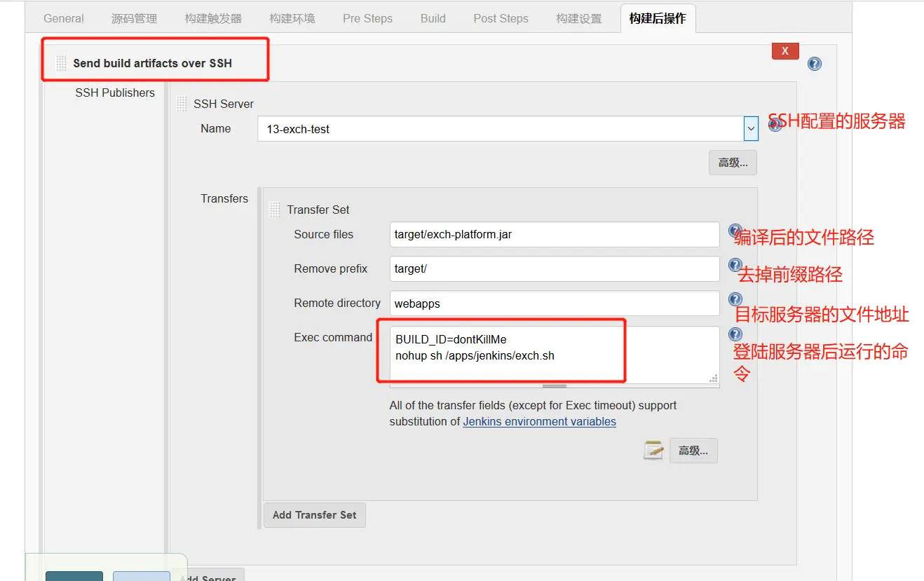Open help icon for Remote directory field

[735, 299]
